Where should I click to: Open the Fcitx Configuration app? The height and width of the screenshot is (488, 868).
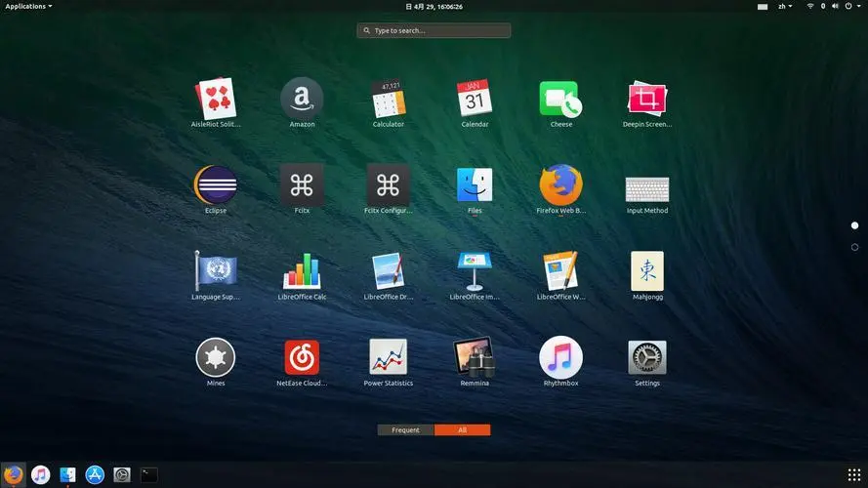(x=388, y=184)
